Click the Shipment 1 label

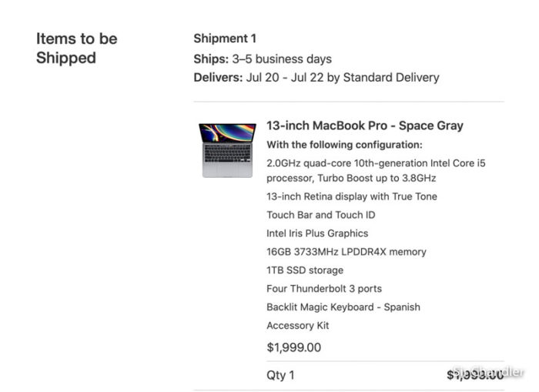point(225,39)
